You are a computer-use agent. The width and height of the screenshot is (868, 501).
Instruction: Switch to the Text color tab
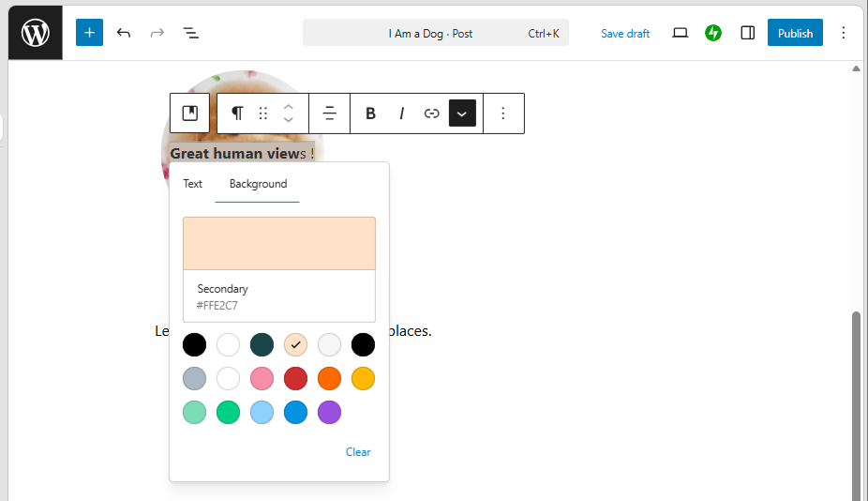[x=192, y=184]
